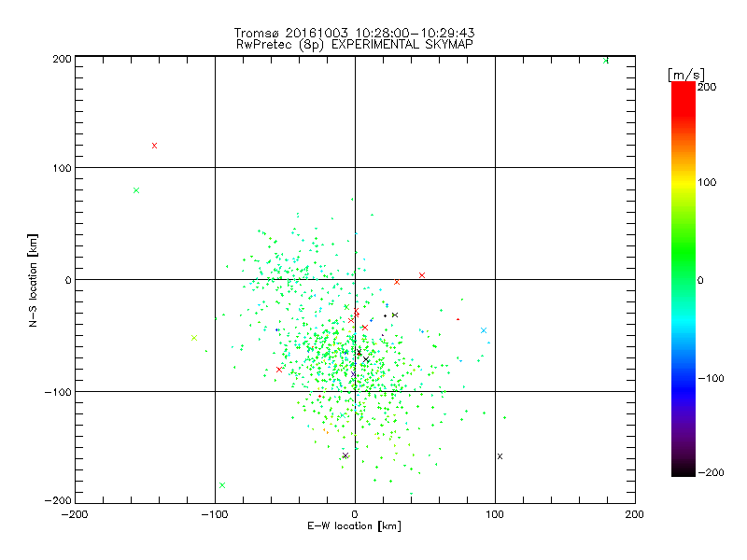Select the red X marker near E-W -55, N-S -80
The image size is (747, 560).
[278, 370]
